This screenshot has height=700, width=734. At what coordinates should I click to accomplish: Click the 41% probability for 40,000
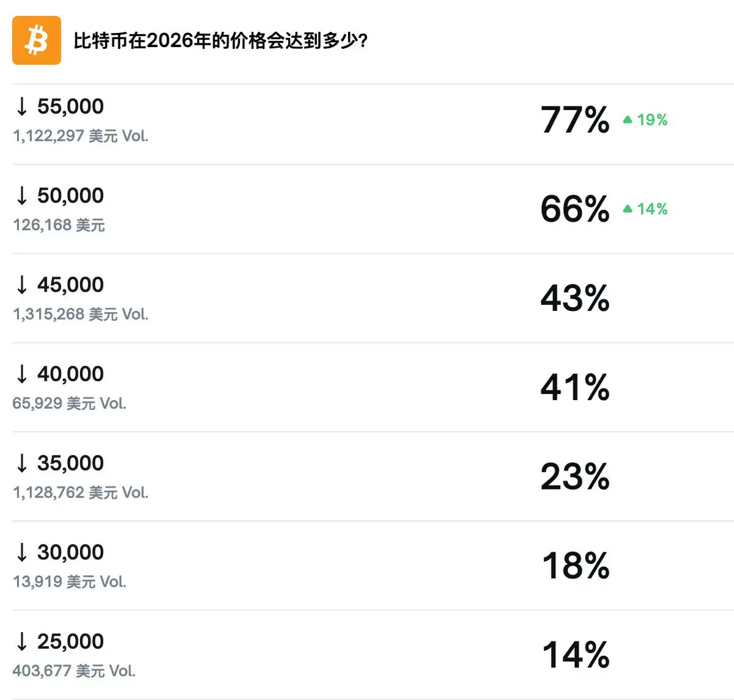tap(575, 387)
